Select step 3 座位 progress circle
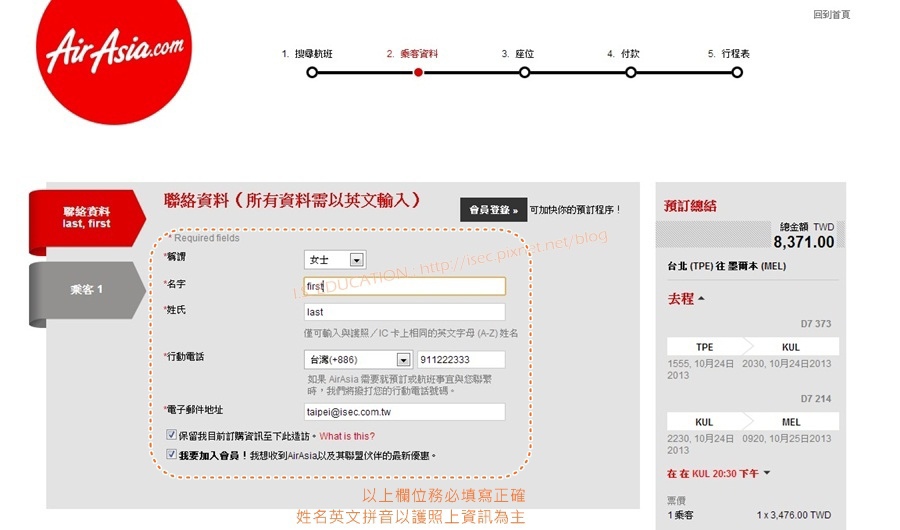900x530 pixels. [x=525, y=72]
